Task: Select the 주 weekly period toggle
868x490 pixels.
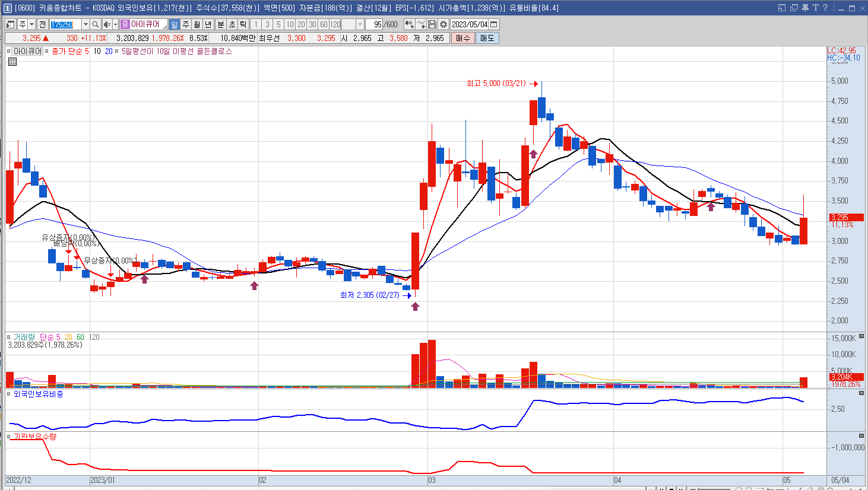Action: [186, 24]
